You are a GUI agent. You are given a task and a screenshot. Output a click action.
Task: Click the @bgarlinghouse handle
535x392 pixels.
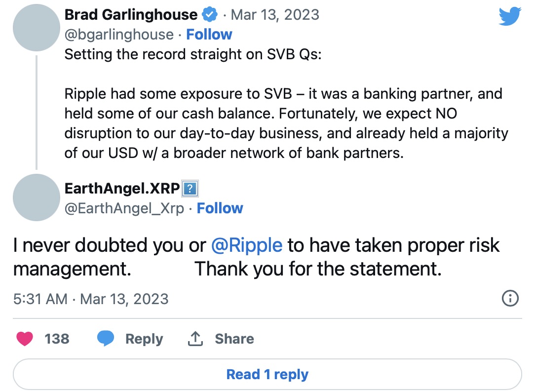tap(119, 35)
